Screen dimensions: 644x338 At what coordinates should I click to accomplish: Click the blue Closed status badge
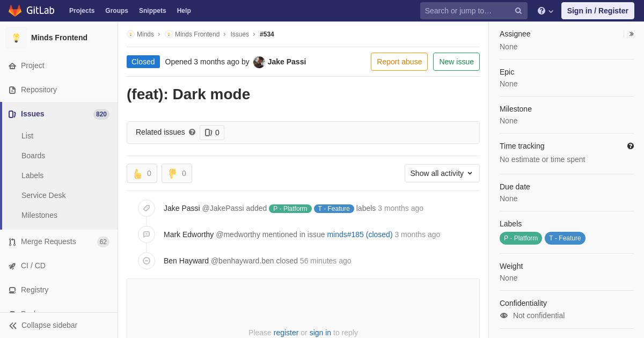pyautogui.click(x=143, y=62)
